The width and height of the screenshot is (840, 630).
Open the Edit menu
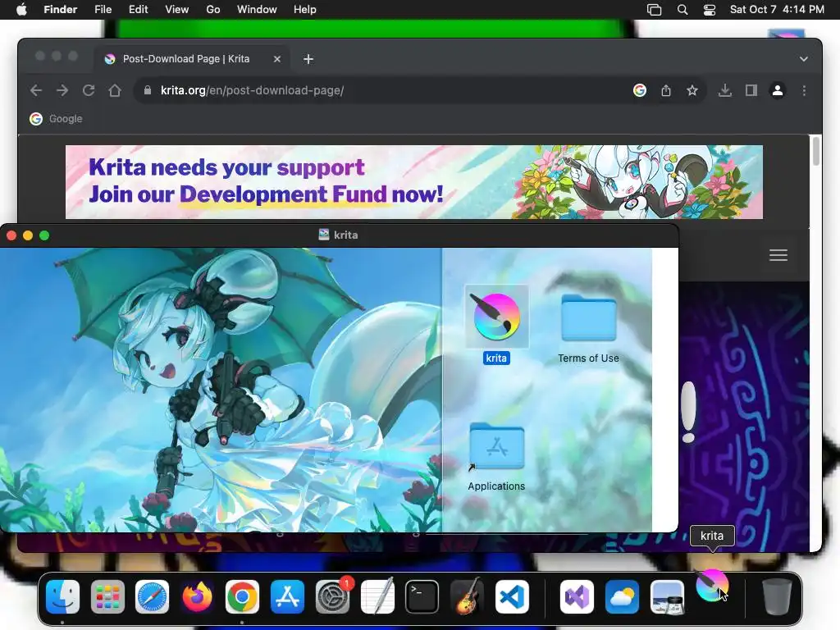138,10
